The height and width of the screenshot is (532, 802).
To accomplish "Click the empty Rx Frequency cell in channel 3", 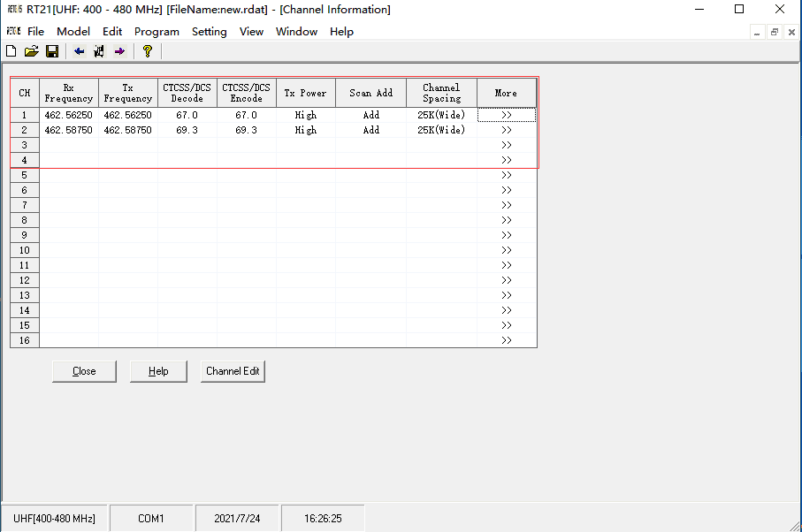I will 69,145.
